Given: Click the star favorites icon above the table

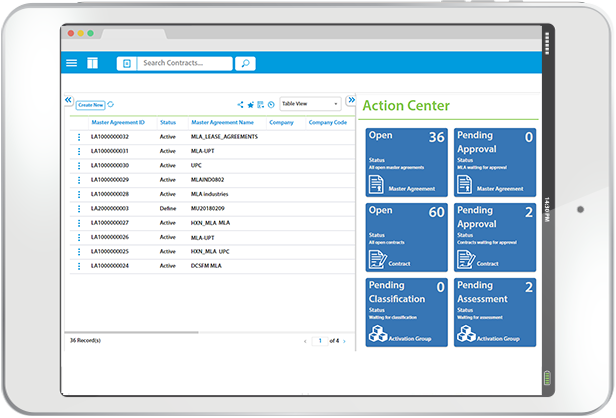Looking at the screenshot, I should (251, 104).
